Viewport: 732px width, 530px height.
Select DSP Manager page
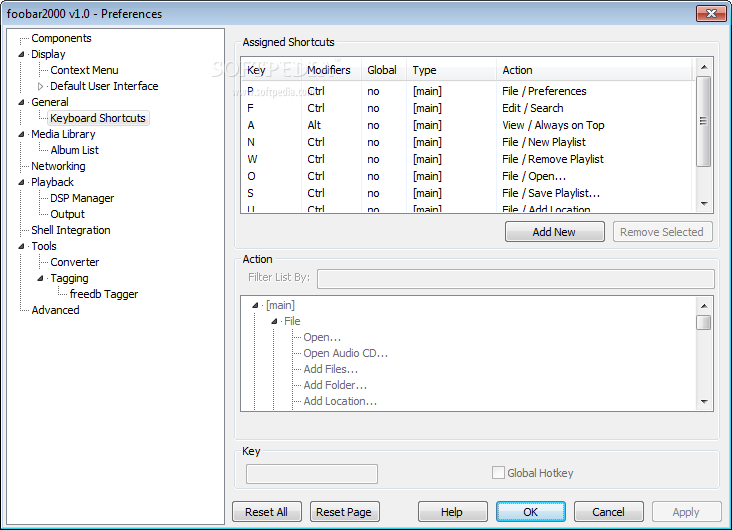(82, 198)
